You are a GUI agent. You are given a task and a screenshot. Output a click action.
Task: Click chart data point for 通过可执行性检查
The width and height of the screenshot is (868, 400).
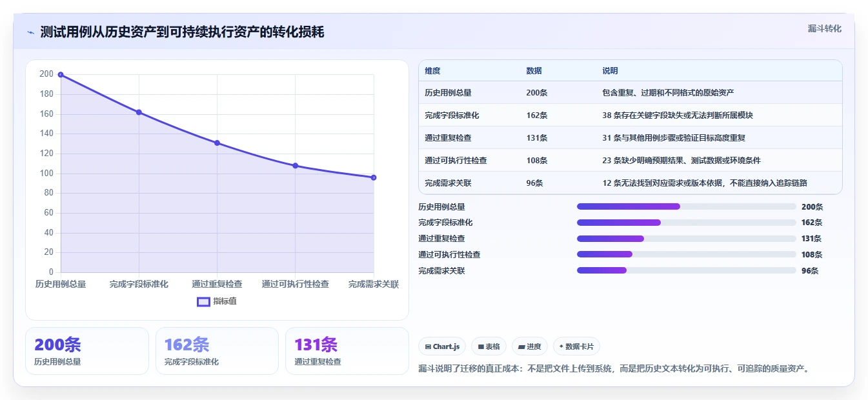[x=296, y=166]
